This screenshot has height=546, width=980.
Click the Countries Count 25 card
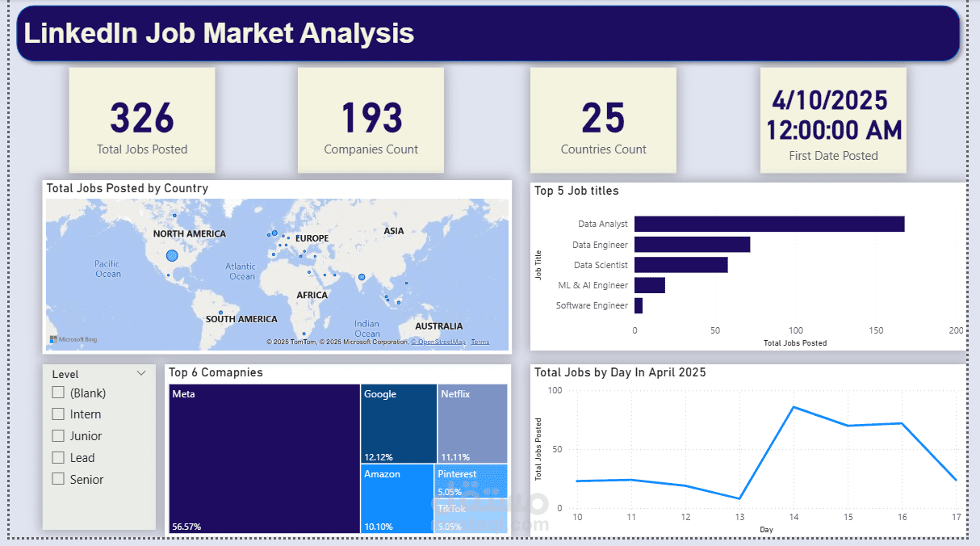603,120
